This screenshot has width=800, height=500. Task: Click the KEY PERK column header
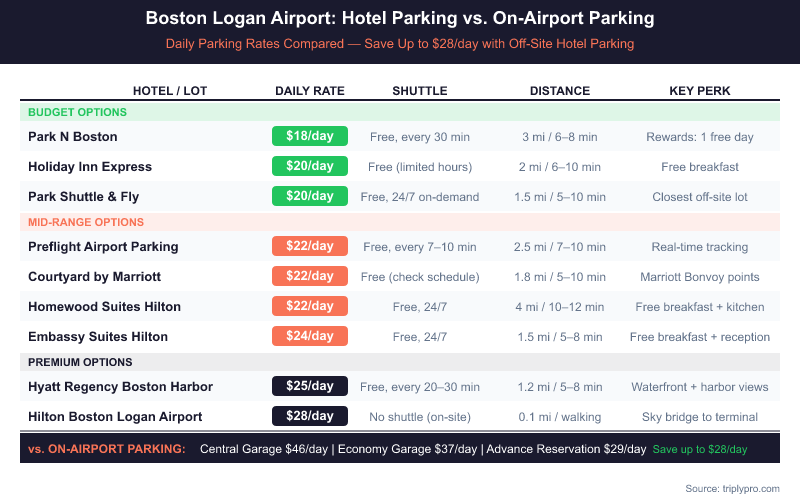click(700, 91)
